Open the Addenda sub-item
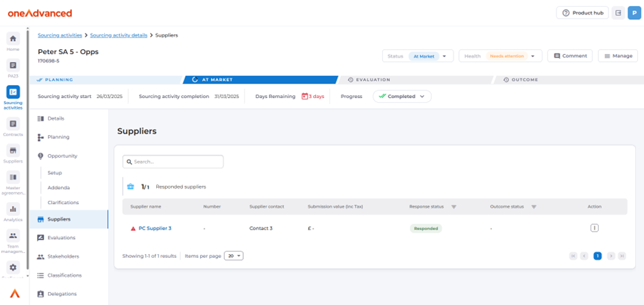Viewport: 644px width, 305px height. pyautogui.click(x=59, y=187)
